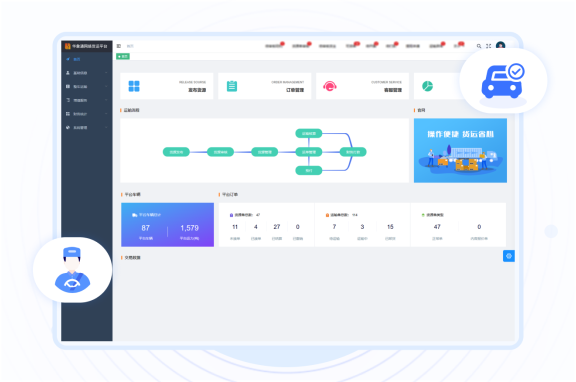Expand the sidebar menu with the cart icon
Image resolution: width=576 pixels, height=382 pixels.
[87, 100]
